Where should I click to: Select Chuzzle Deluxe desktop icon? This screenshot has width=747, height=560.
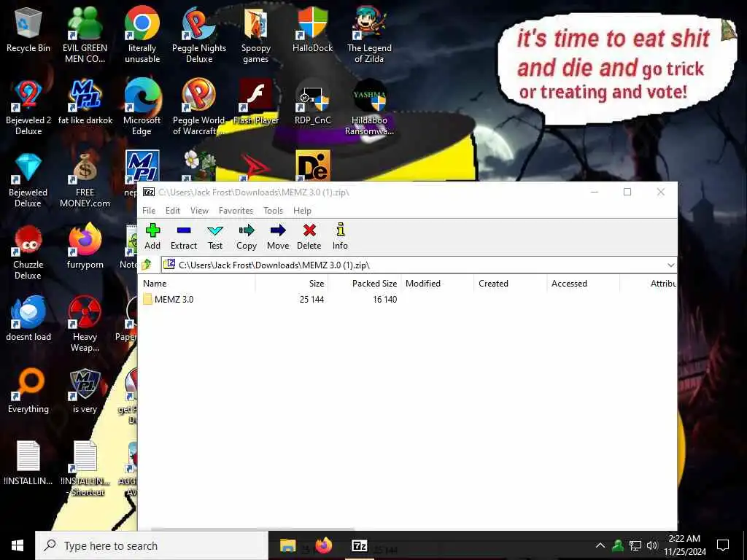coord(28,252)
